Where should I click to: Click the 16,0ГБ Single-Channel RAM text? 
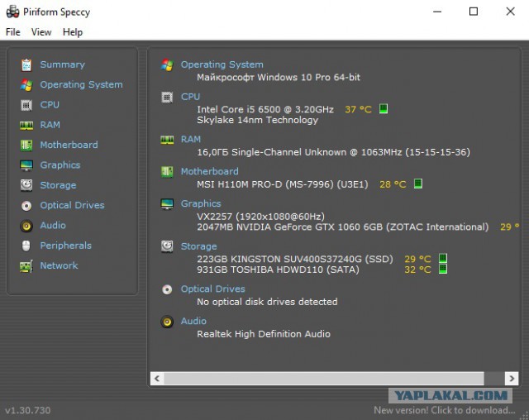pos(333,152)
